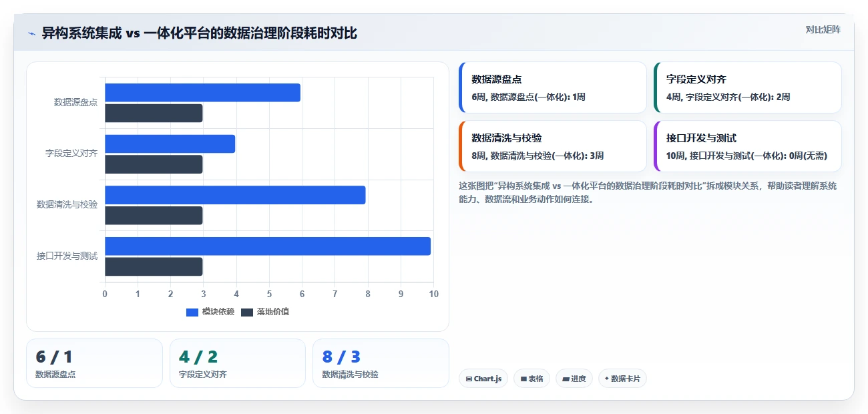Click the x-axis tick labeled 0

tap(105, 294)
